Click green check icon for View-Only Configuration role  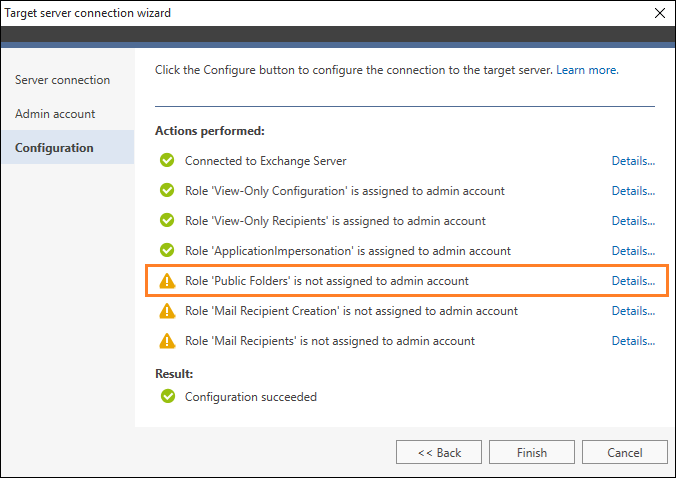(x=167, y=190)
